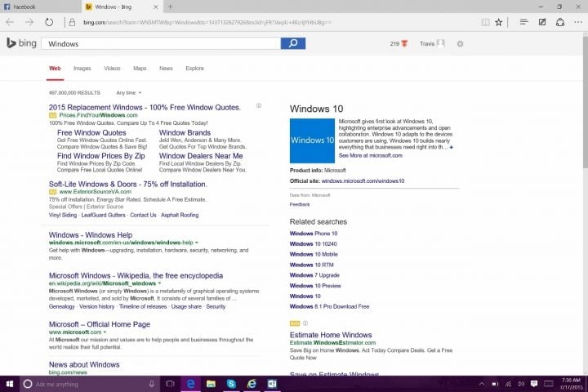Image resolution: width=588 pixels, height=392 pixels.
Task: Open the Hub lines icon in Edge
Action: [x=523, y=22]
